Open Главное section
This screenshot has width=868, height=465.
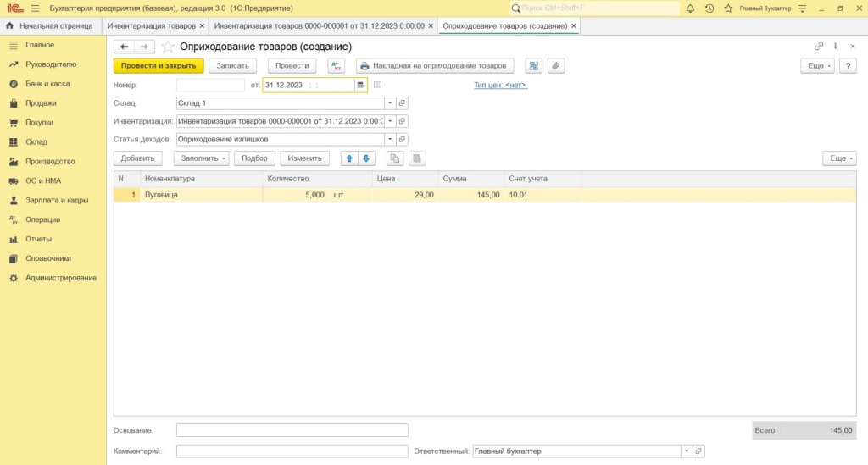pos(53,45)
